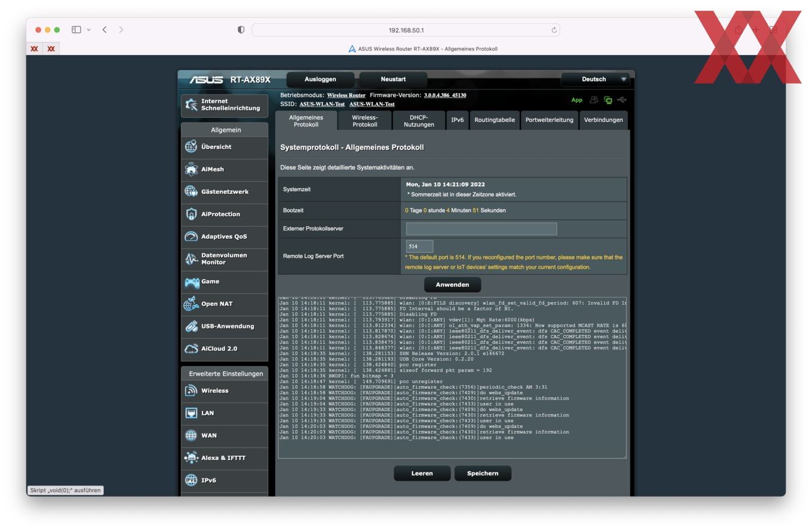Click the Anwenden button
Image resolution: width=812 pixels, height=531 pixels.
[x=453, y=285]
